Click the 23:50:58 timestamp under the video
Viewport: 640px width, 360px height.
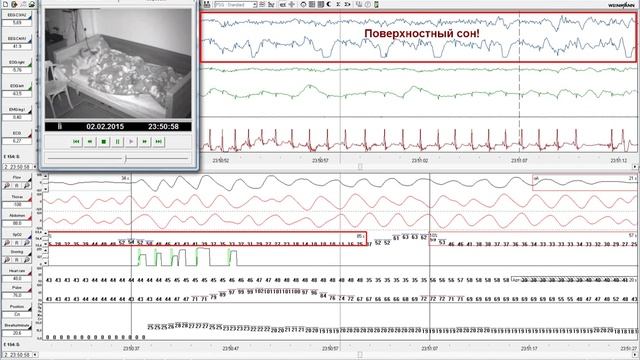pos(163,127)
